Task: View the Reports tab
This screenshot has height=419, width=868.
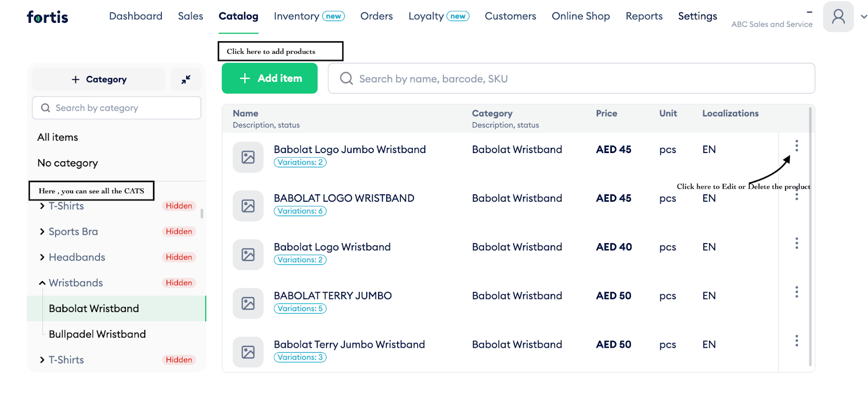Action: (x=644, y=16)
